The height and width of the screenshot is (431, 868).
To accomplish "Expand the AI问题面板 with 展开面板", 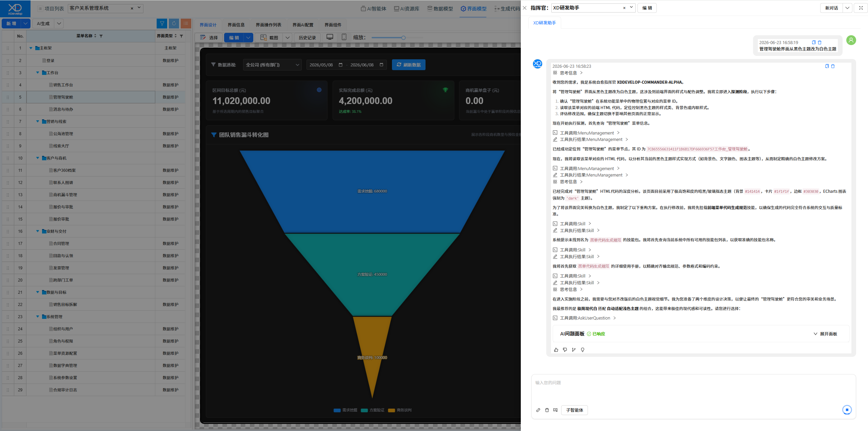I will (x=825, y=334).
